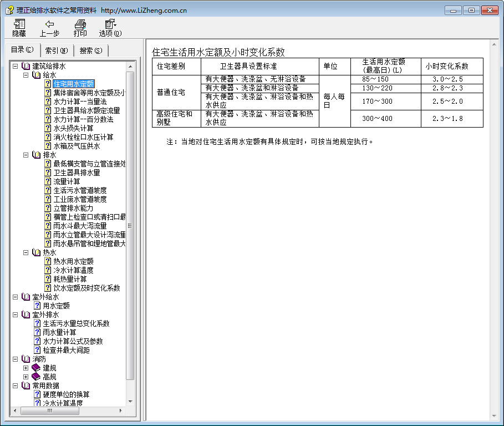Viewport: 504px width, 426px height.
Task: Click the tree panel's vertical scrollbar down arrow
Action: coord(130,401)
